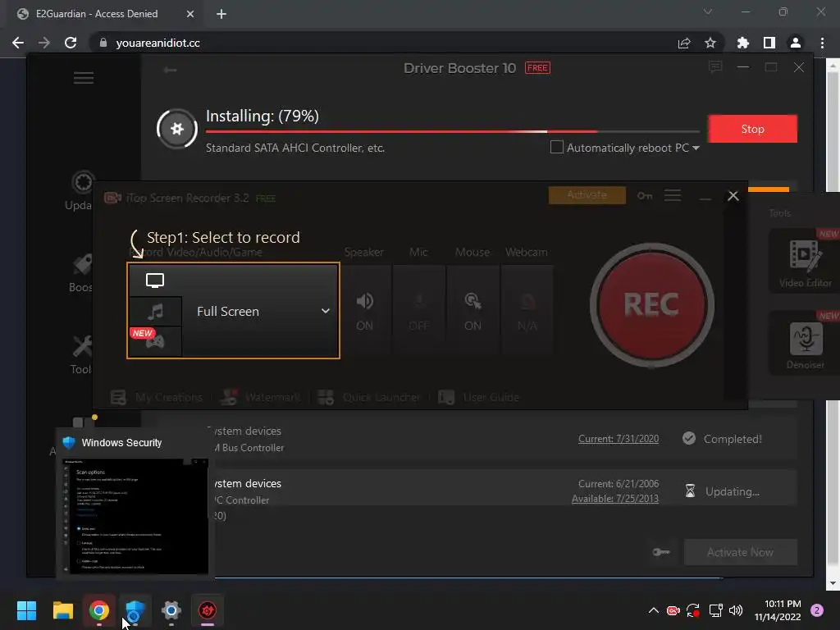Viewport: 840px width, 630px height.
Task: Click the Current: 7/31/2020 driver link
Action: coord(619,439)
